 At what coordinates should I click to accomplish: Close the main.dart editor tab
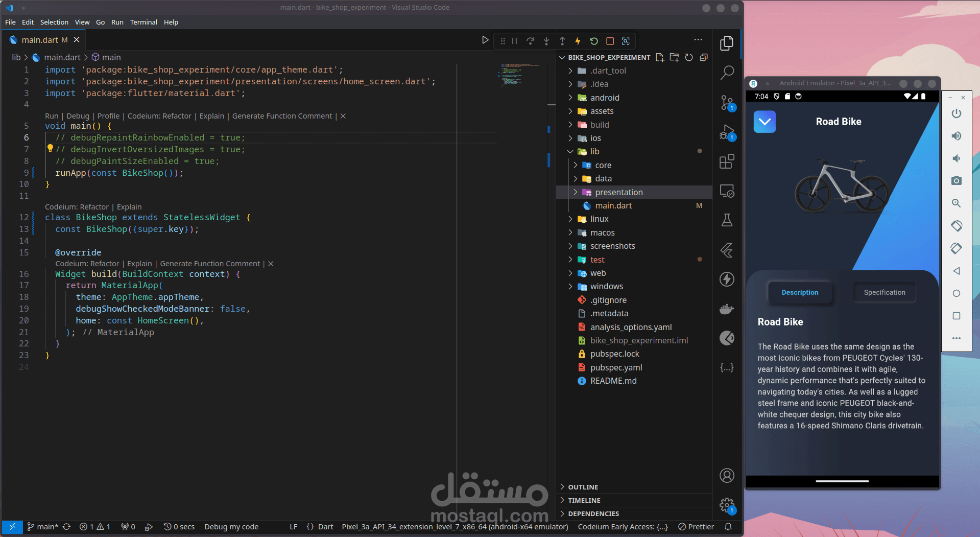tap(77, 40)
